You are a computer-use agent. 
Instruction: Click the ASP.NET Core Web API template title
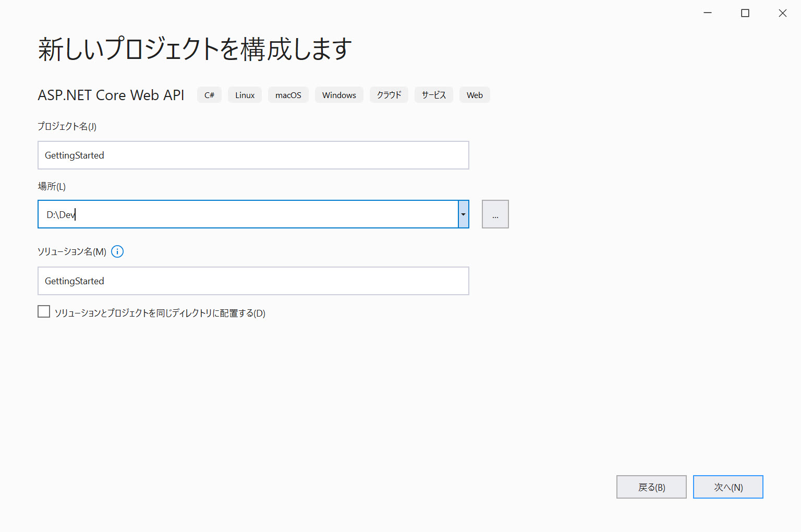(111, 95)
